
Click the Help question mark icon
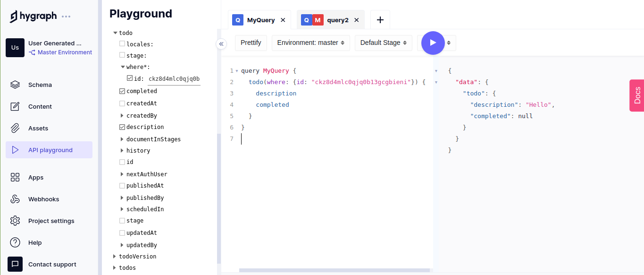tap(15, 243)
